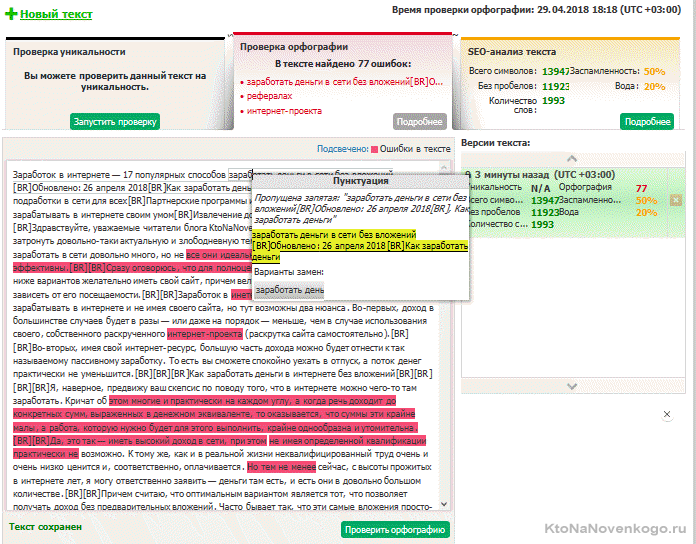696x544 pixels.
Task: Click text area scrollbar up arrow
Action: (443, 167)
